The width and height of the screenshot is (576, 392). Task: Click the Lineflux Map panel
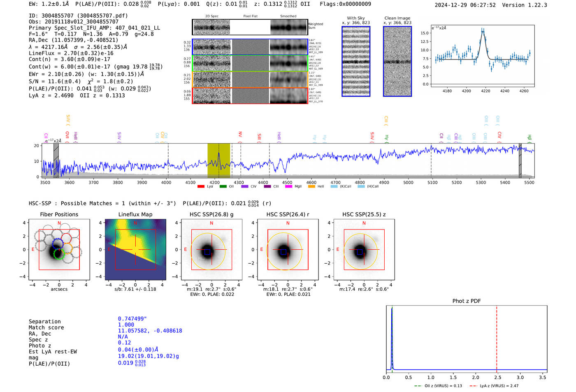pos(135,250)
